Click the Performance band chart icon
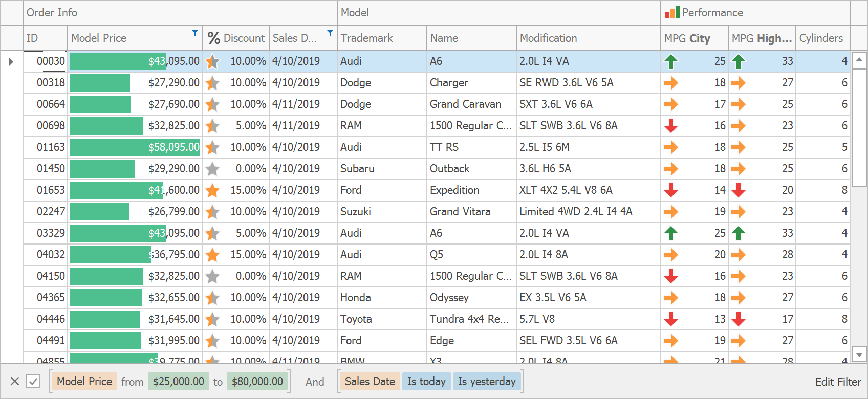 click(672, 13)
